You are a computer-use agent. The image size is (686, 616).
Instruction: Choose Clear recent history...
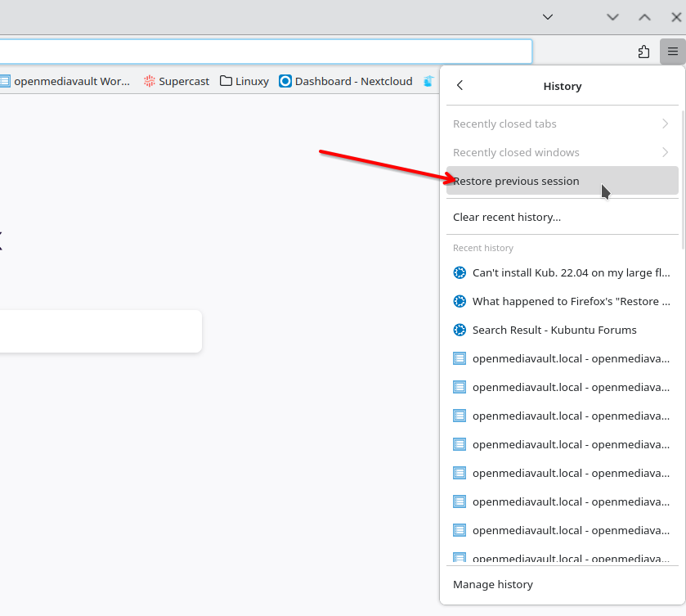click(507, 217)
